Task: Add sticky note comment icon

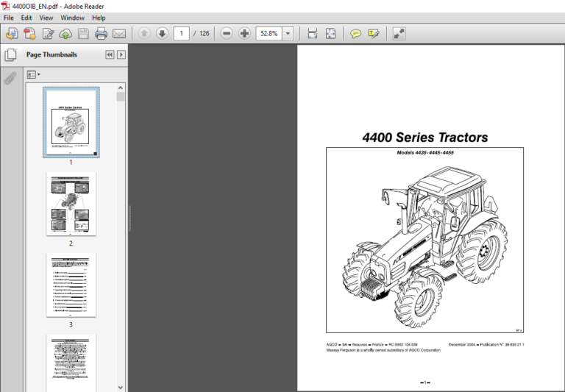Action: [x=355, y=34]
